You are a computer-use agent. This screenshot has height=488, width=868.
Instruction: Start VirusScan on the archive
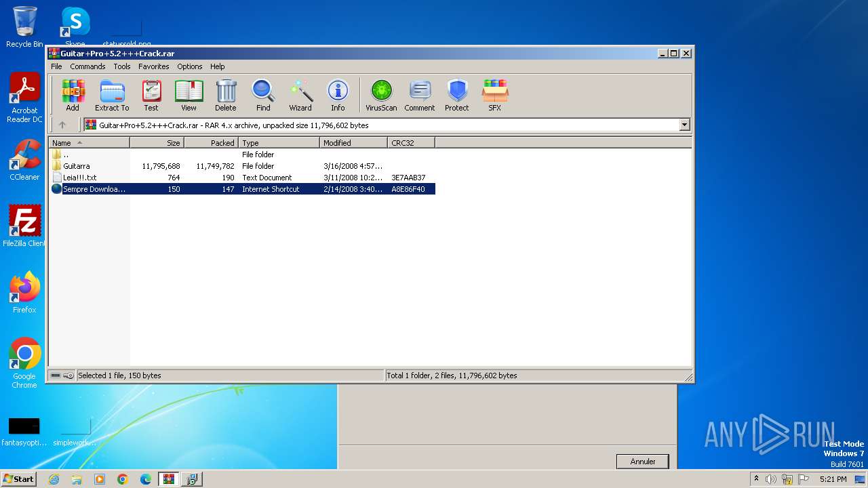[x=381, y=95]
